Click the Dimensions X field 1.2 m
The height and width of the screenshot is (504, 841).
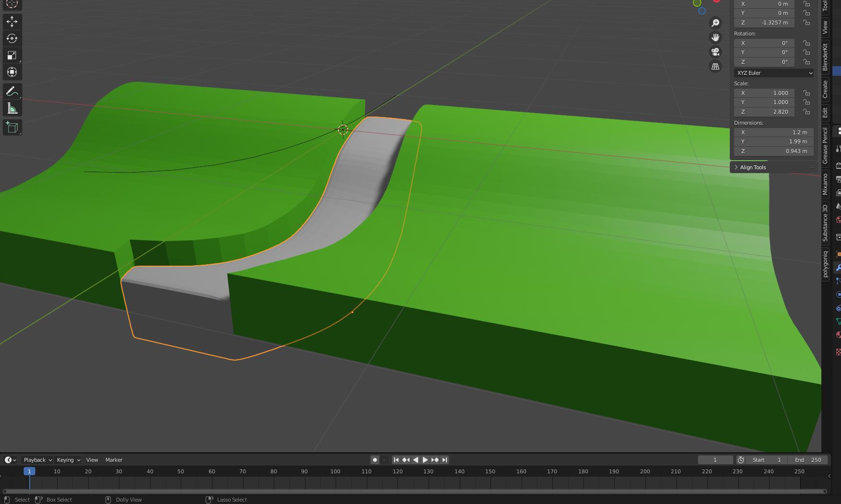coord(774,132)
